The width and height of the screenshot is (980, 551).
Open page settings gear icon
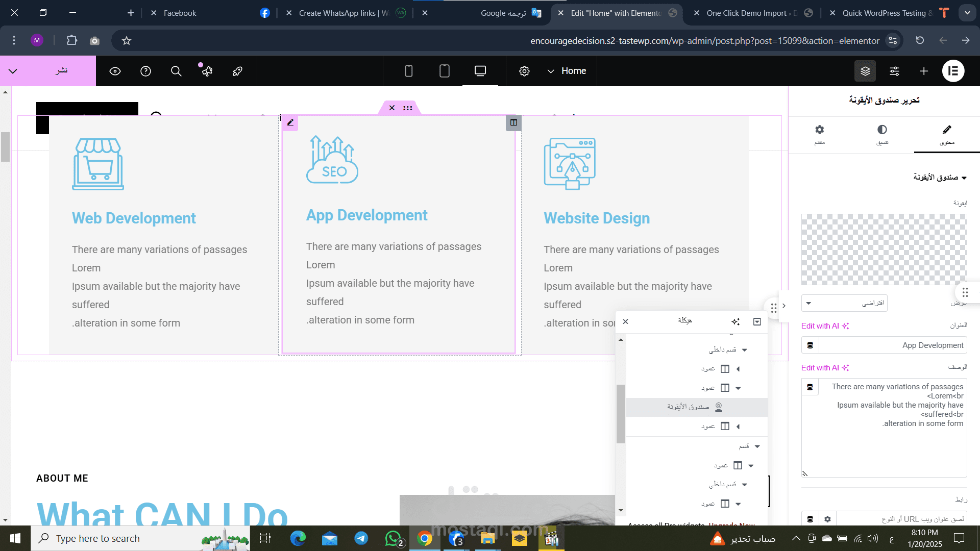524,71
